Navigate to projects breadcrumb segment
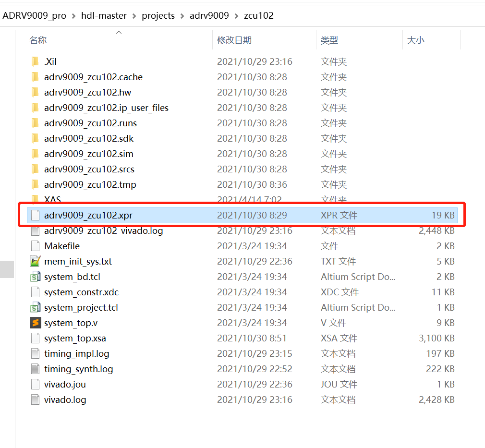The height and width of the screenshot is (448, 485). pyautogui.click(x=158, y=15)
